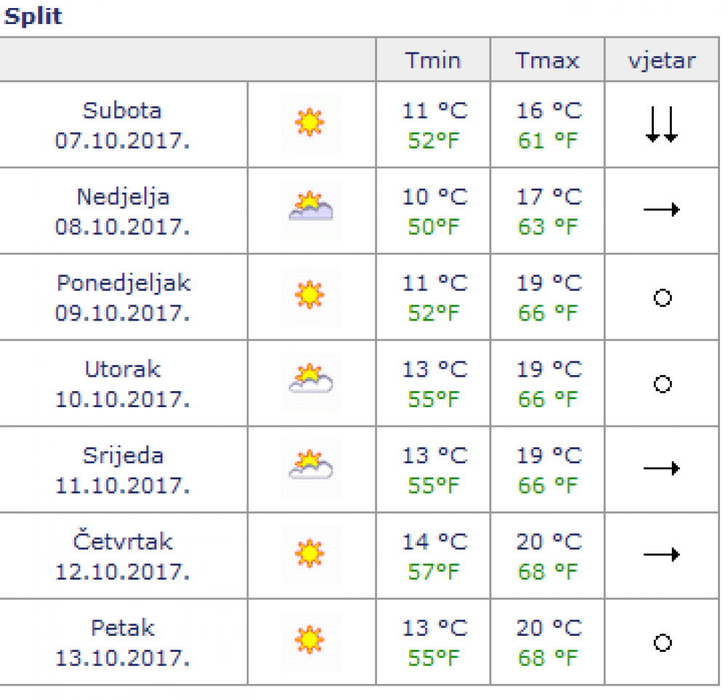Click the Tmin column header
The height and width of the screenshot is (700, 728).
(432, 60)
